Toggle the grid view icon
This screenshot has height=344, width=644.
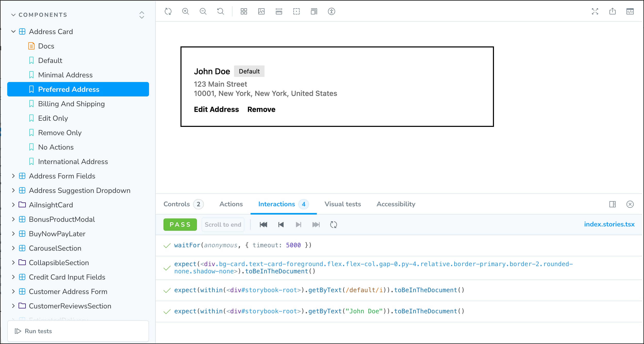point(244,11)
